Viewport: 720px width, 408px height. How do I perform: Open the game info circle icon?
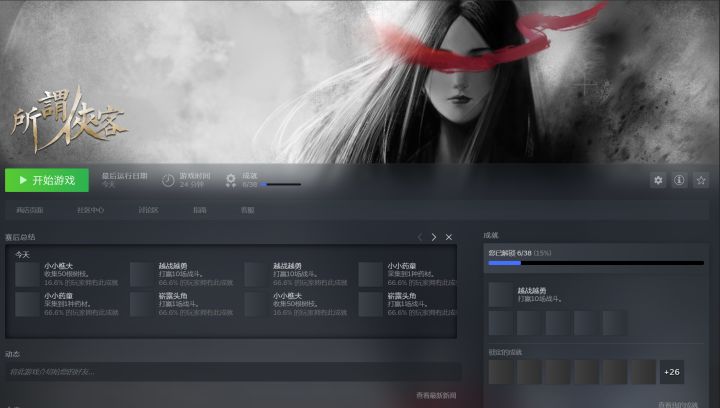[x=679, y=180]
